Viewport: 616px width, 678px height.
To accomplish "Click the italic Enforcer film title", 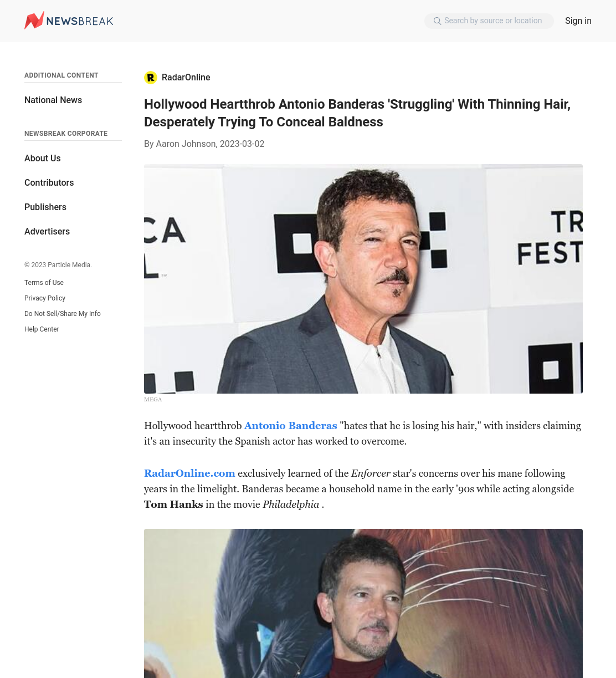I will 371,473.
